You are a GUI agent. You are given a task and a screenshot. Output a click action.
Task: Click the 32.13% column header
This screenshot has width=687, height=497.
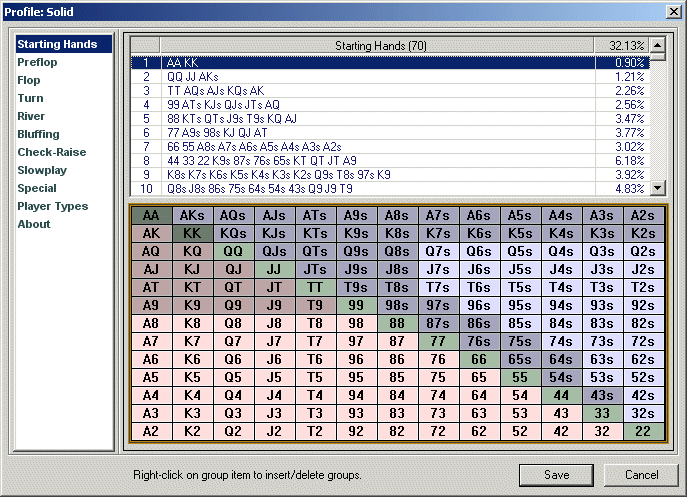622,46
